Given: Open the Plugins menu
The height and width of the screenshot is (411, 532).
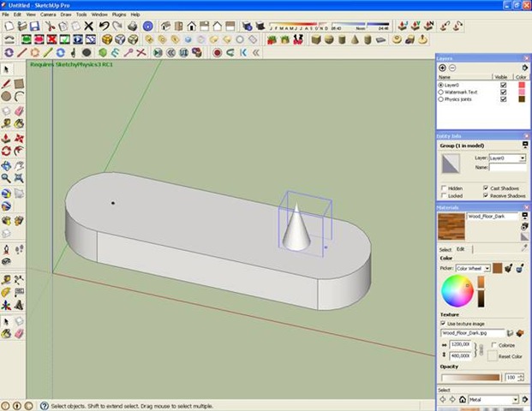Looking at the screenshot, I should [118, 15].
